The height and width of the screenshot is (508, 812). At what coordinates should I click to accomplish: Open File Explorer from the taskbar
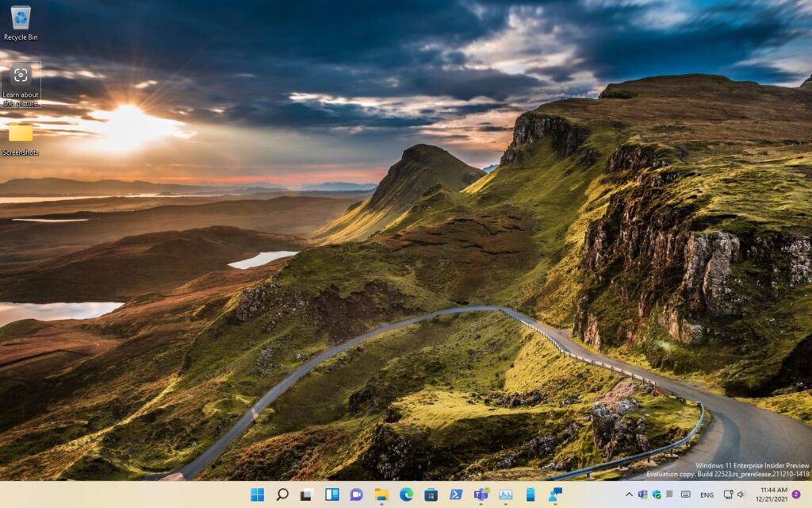(381, 495)
